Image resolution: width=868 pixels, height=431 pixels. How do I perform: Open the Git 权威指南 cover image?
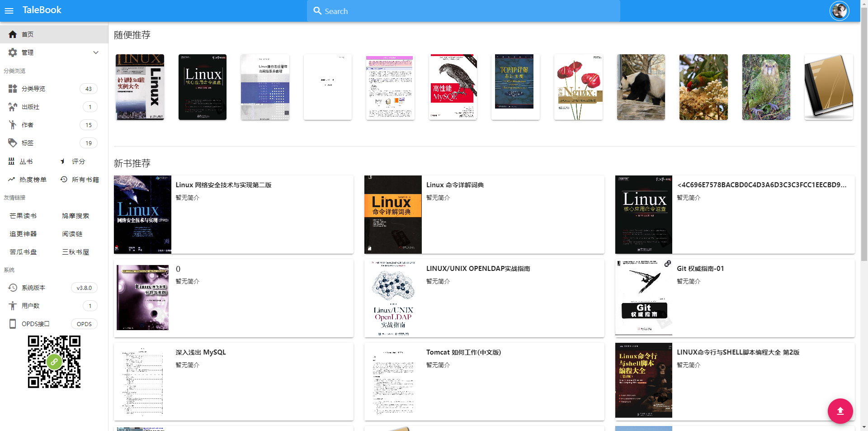pos(644,297)
